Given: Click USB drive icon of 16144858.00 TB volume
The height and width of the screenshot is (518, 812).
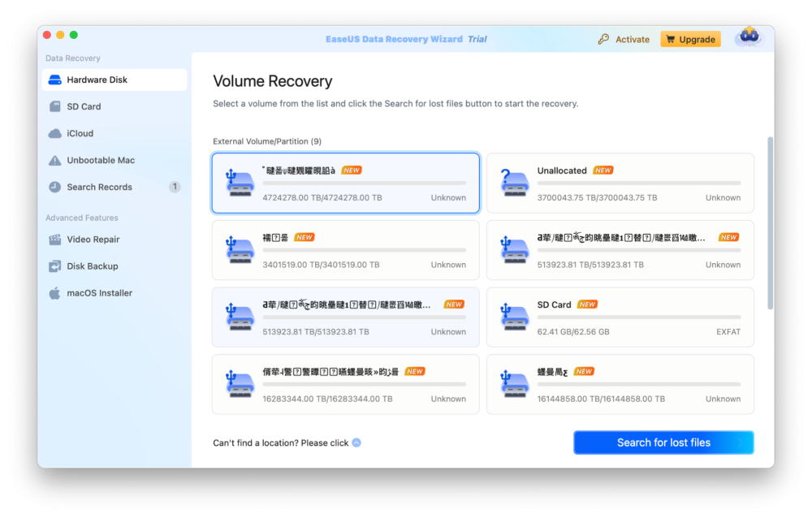Looking at the screenshot, I should 515,384.
